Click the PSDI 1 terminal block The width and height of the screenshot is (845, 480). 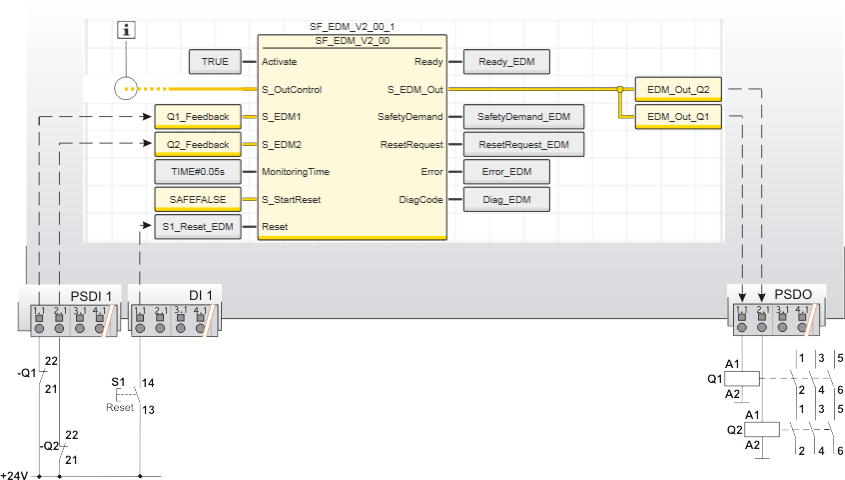[69, 311]
